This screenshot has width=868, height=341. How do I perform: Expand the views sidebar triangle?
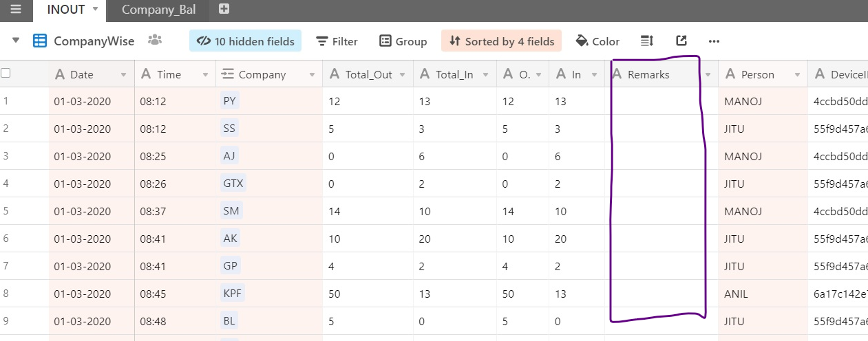click(15, 41)
